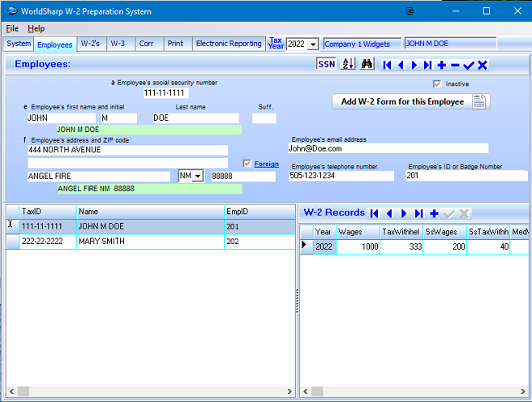
Task: Click the A-Z sort employees icon
Action: pos(347,65)
